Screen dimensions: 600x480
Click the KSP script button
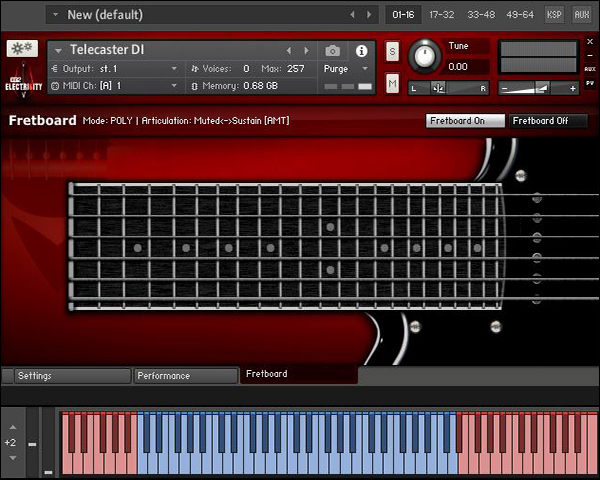pyautogui.click(x=554, y=15)
